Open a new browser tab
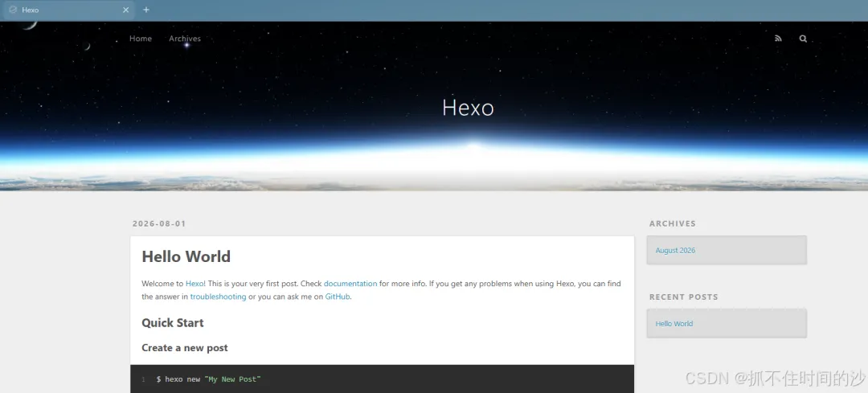868x393 pixels. 146,10
